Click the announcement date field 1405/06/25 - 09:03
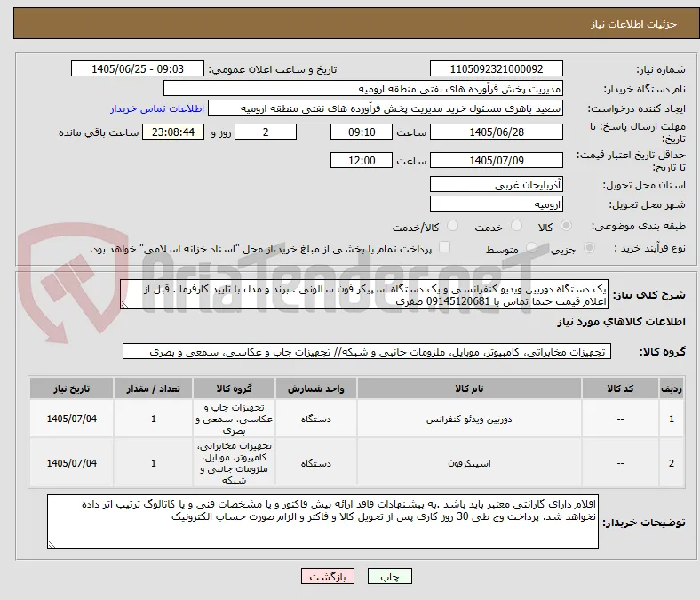The height and width of the screenshot is (600, 700). pyautogui.click(x=138, y=68)
